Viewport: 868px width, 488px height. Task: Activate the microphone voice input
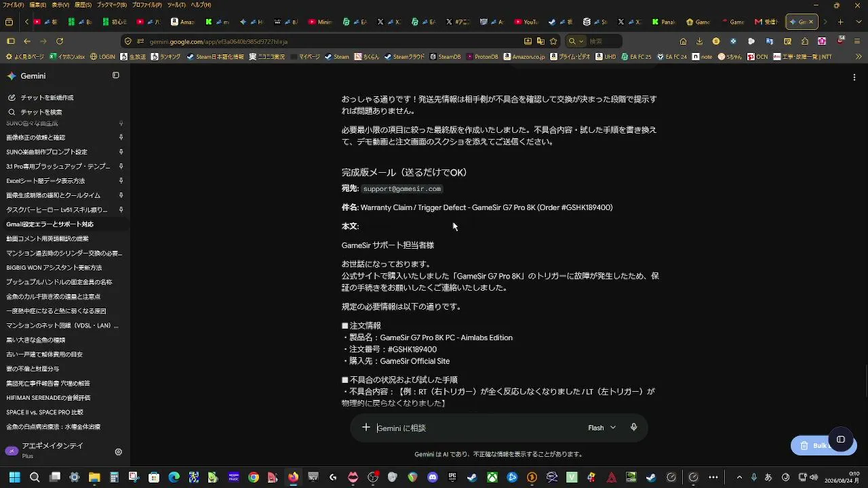pos(633,428)
